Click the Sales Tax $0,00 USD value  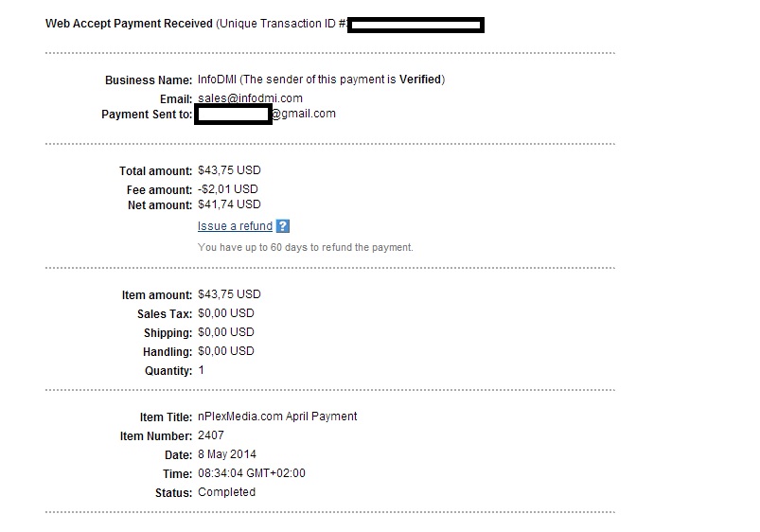226,313
